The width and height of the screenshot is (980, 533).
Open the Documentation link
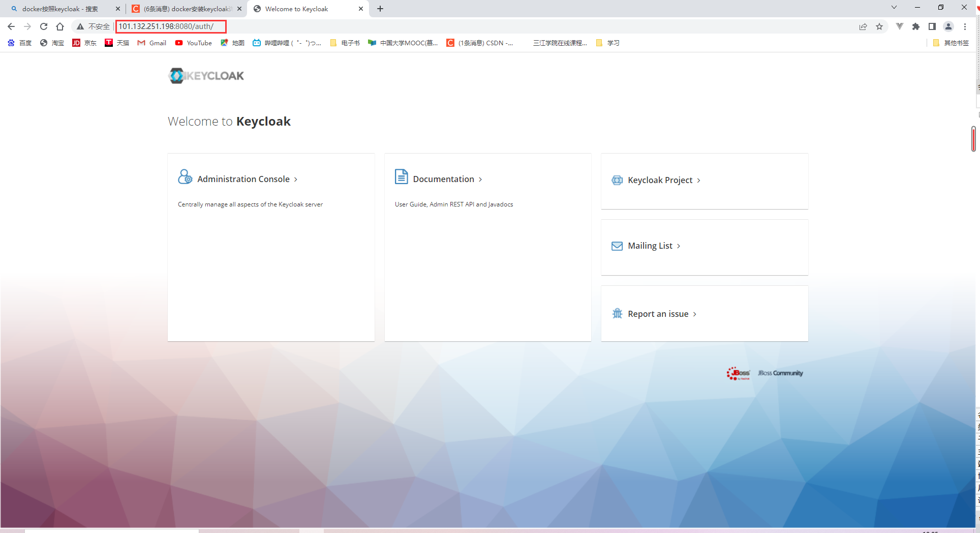pos(448,179)
